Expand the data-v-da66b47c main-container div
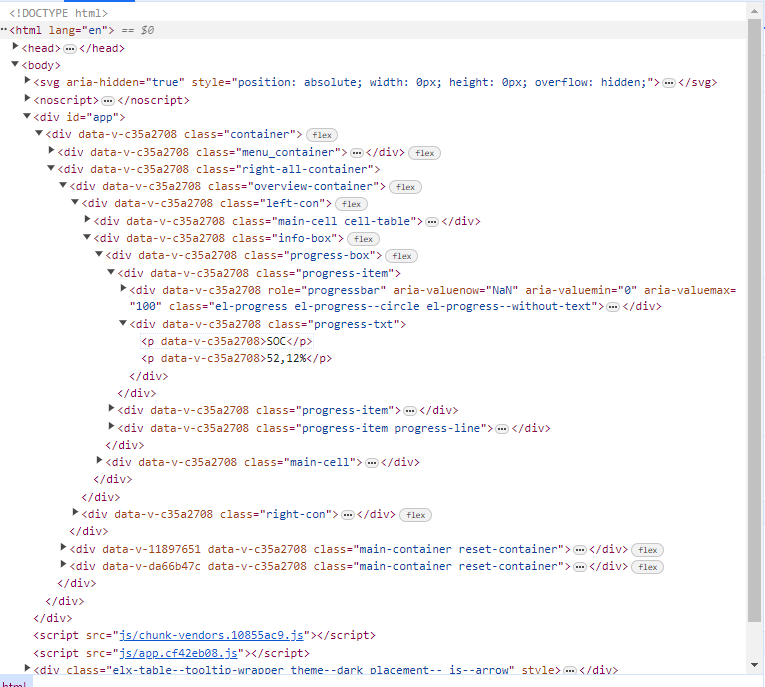Viewport: 765px width, 687px height. click(x=63, y=565)
